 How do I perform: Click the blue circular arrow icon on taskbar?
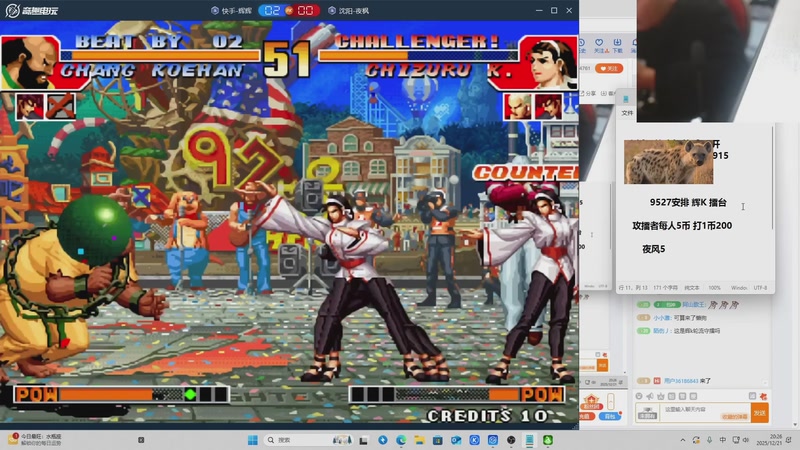pos(383,440)
